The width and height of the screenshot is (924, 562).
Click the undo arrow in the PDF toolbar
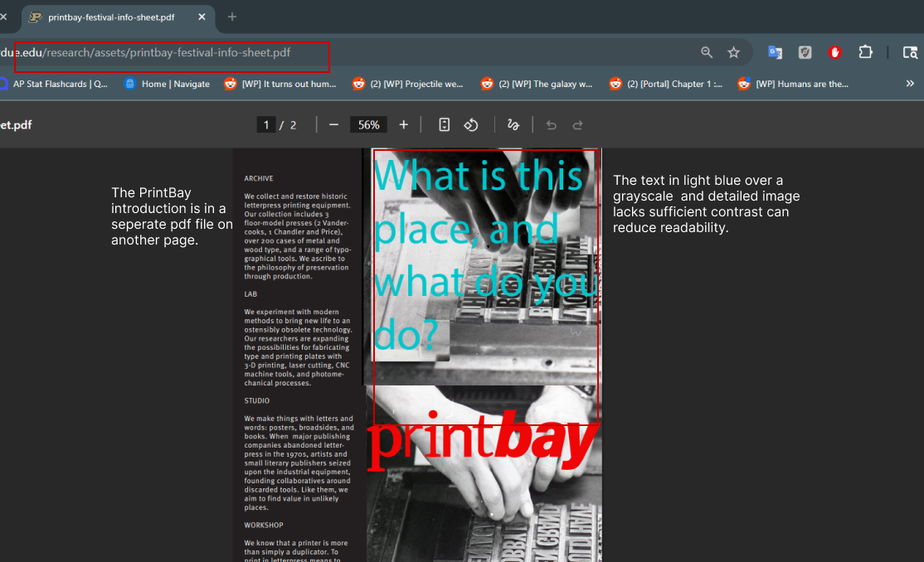pyautogui.click(x=551, y=124)
